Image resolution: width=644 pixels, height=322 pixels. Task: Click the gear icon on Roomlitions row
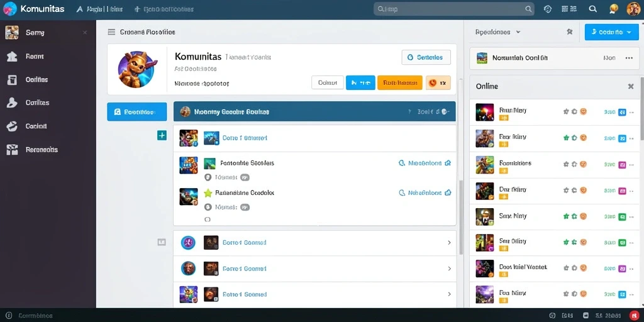tap(574, 164)
